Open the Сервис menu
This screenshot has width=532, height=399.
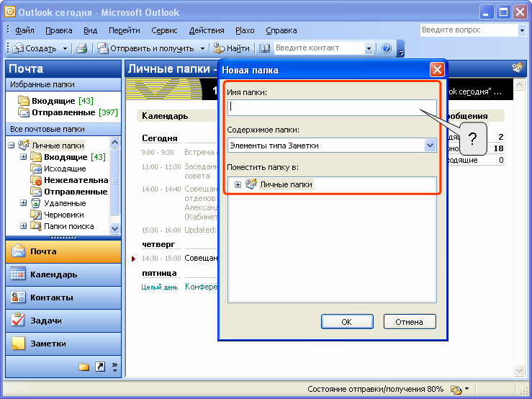pyautogui.click(x=164, y=30)
